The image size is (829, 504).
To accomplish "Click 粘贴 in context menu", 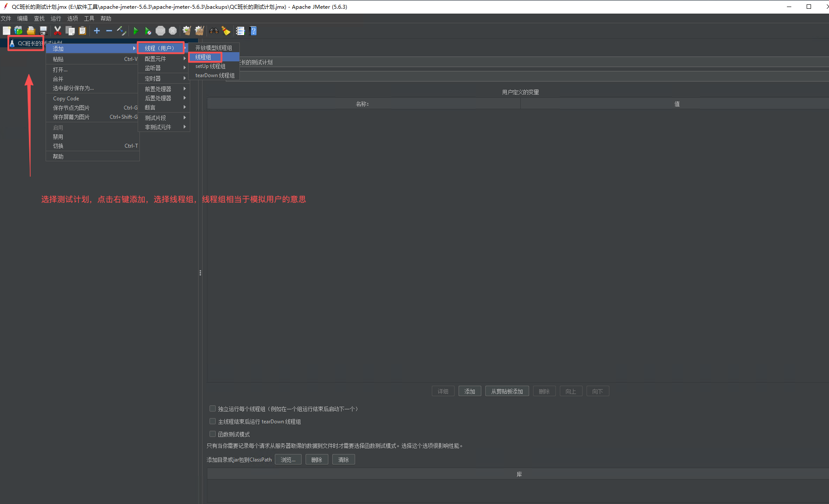I will (x=93, y=59).
